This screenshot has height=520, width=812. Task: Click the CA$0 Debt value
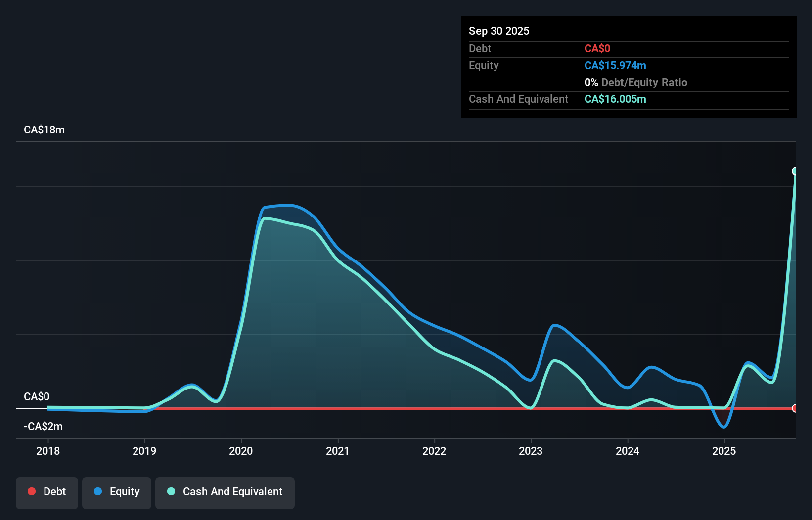pyautogui.click(x=597, y=48)
